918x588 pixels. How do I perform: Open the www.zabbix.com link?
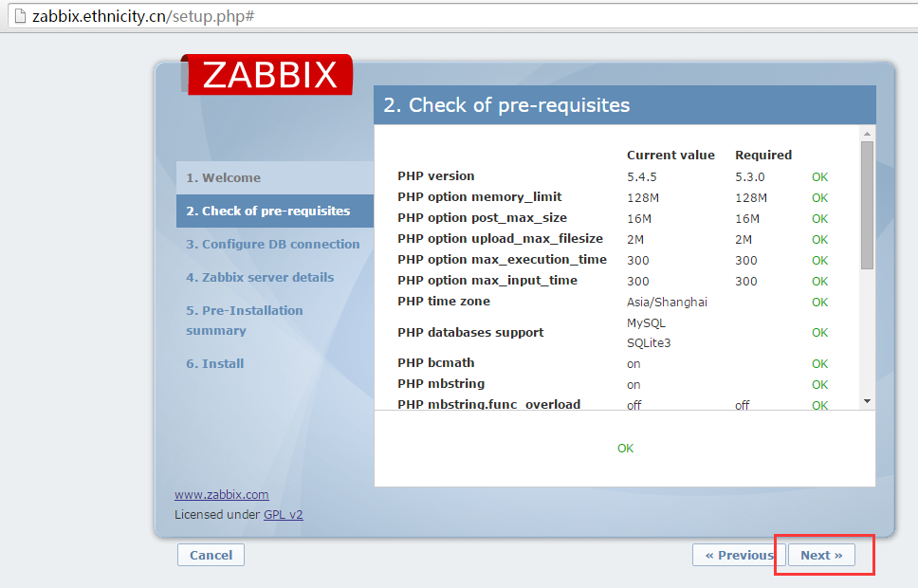pyautogui.click(x=221, y=494)
